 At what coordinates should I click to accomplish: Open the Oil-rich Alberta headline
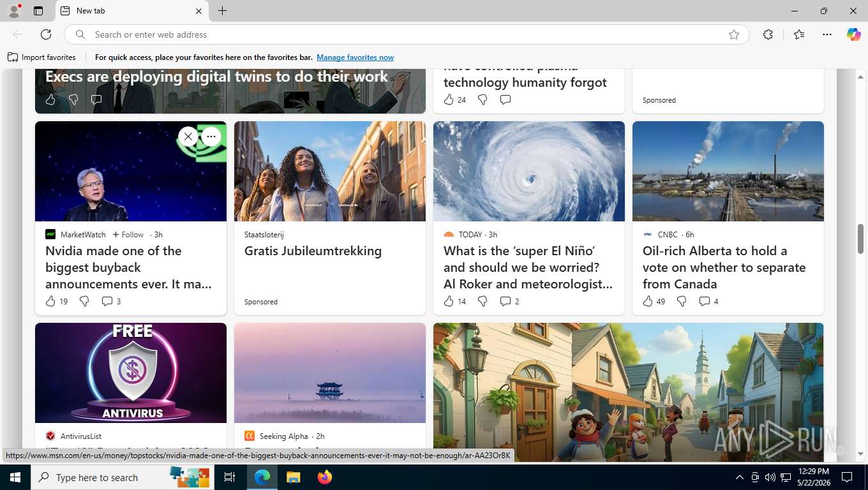pyautogui.click(x=724, y=267)
